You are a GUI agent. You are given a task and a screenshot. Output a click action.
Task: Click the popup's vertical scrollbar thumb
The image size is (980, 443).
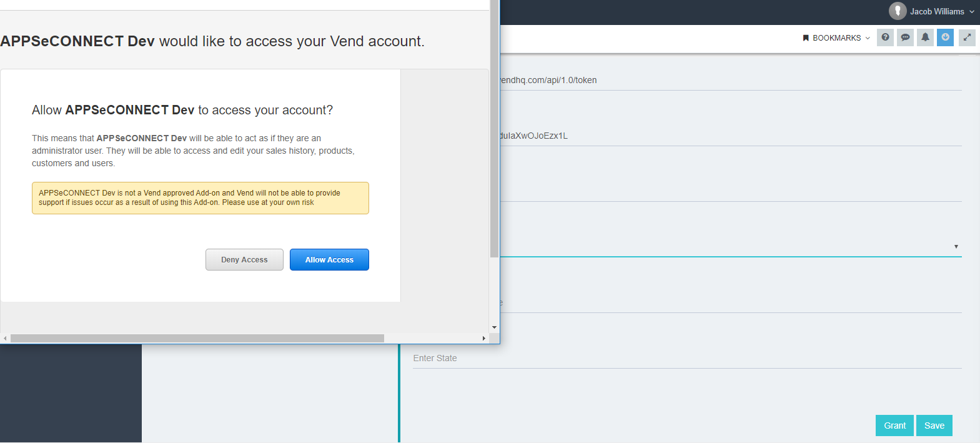[x=494, y=129]
